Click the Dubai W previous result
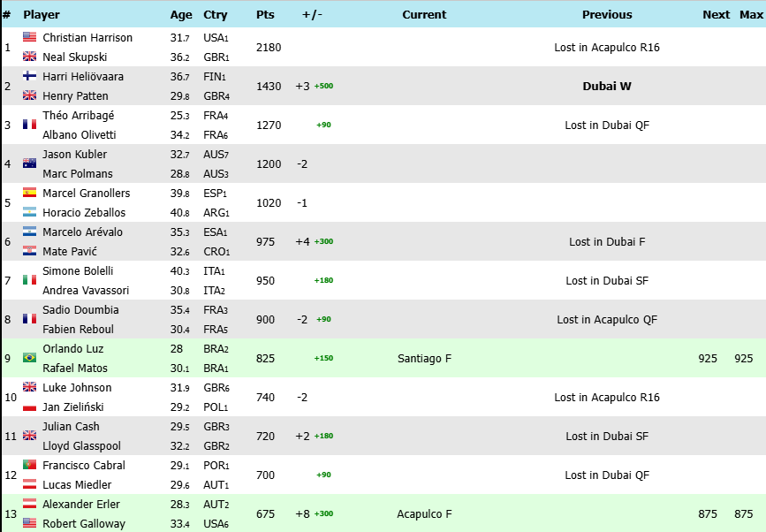This screenshot has height=532, width=766. point(607,87)
